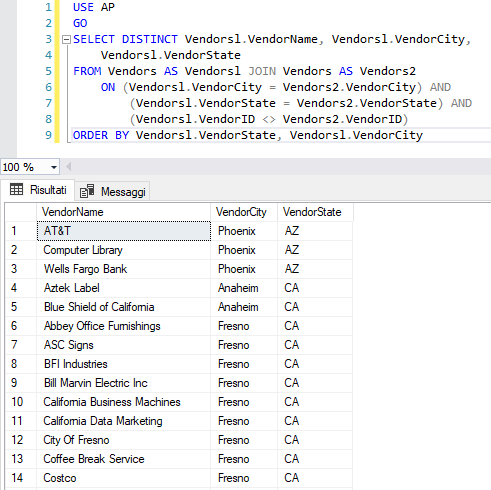
Task: Click CA state cell in ASC Signs row
Action: pos(315,345)
